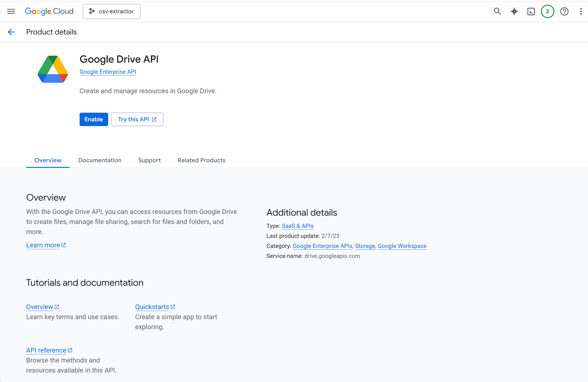Switch to the Documentation tab
The image size is (588, 382).
pos(100,160)
